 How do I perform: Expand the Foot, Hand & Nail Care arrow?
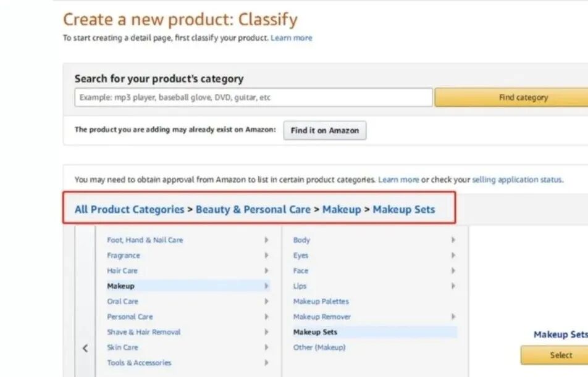tap(266, 240)
